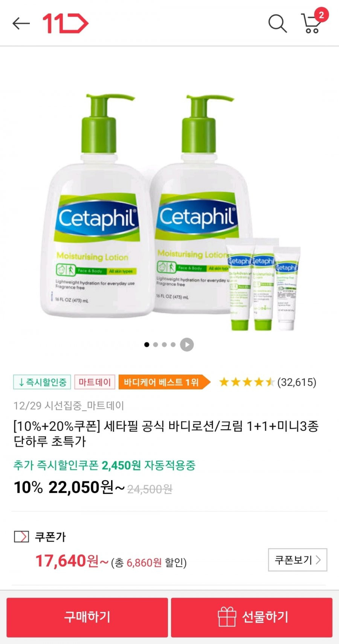Open the 11st logo home
Screen dimensions: 339x644
coord(66,23)
